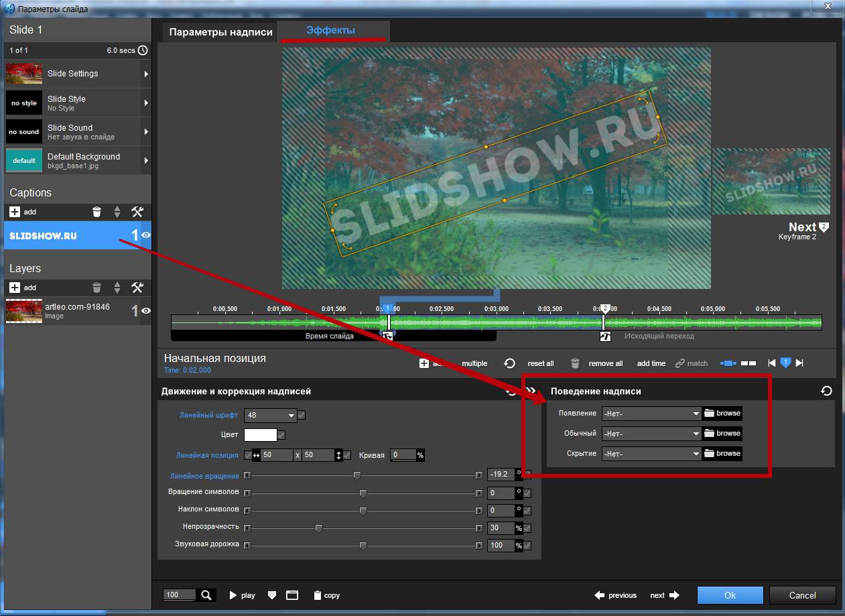Click the blue keyframe 1 marker icon
845x616 pixels.
[x=786, y=363]
